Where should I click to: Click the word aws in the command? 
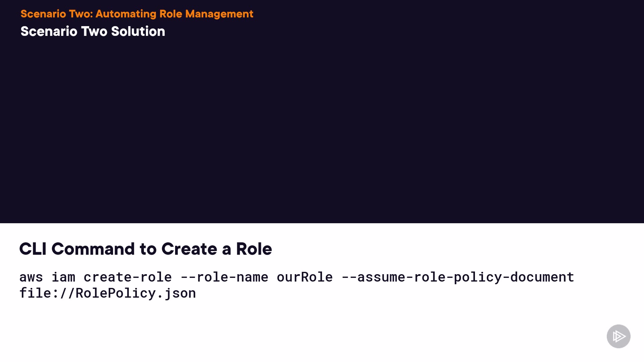[x=31, y=277]
